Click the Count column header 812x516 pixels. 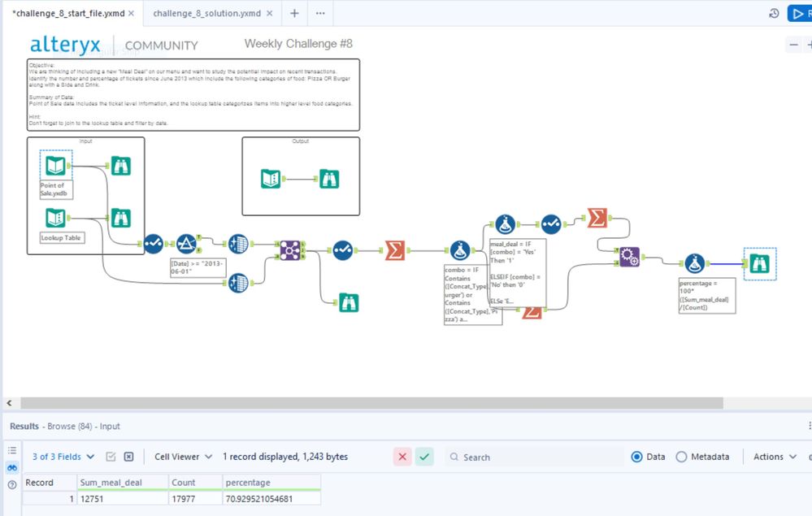tap(196, 483)
